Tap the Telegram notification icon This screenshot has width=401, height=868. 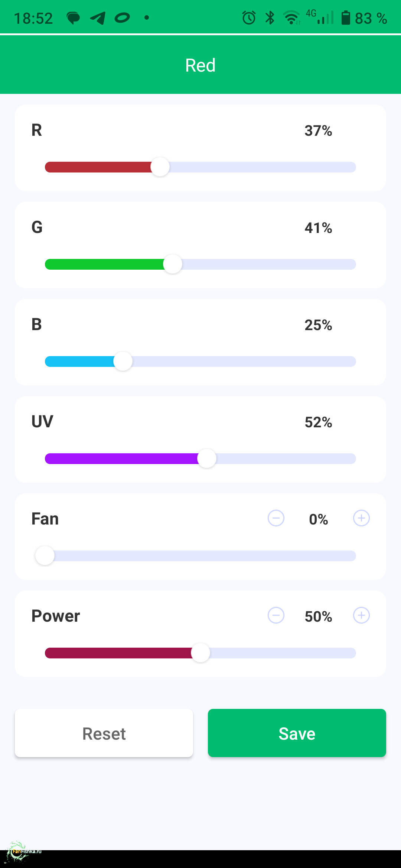click(x=98, y=18)
